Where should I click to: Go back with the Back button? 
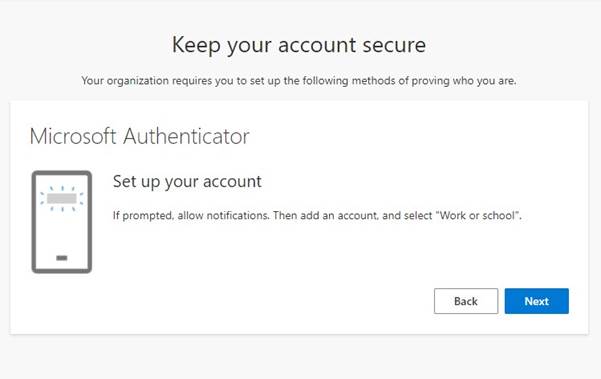pyautogui.click(x=466, y=301)
